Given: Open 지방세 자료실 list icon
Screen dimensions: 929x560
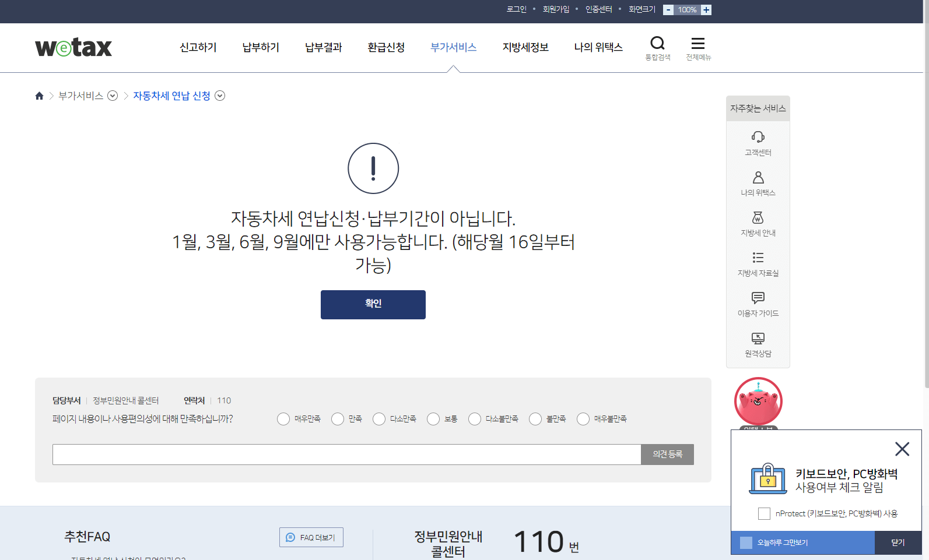Looking at the screenshot, I should click(758, 258).
